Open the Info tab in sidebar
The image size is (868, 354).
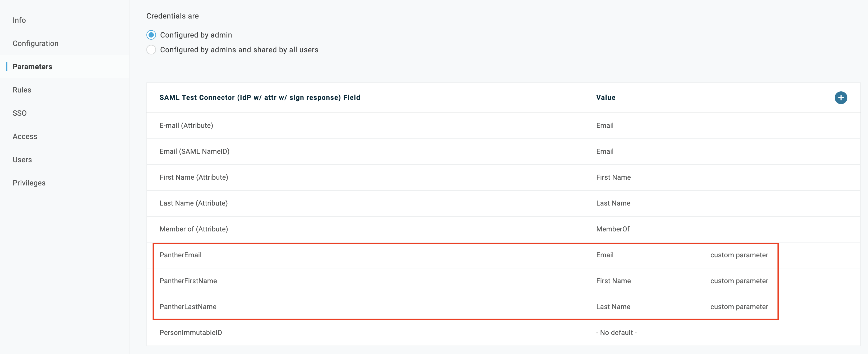point(19,20)
